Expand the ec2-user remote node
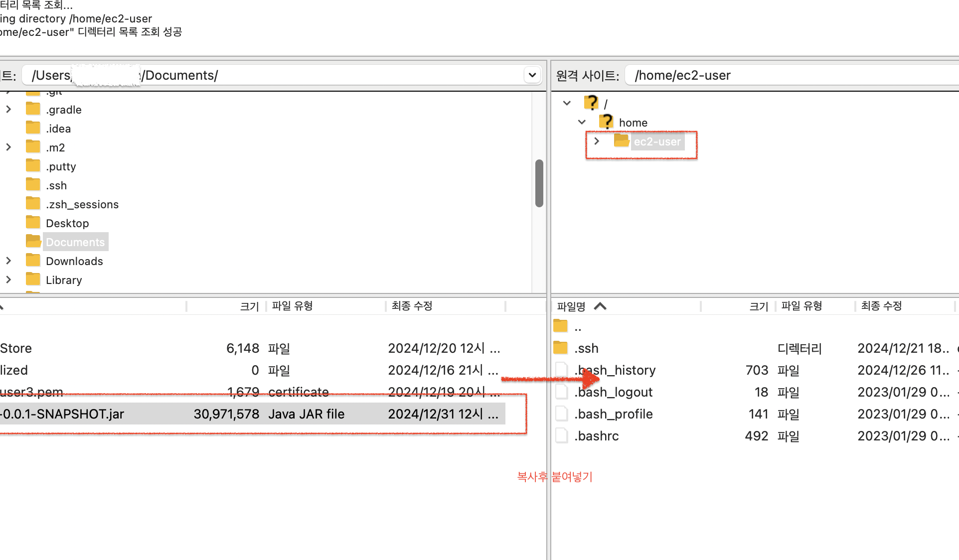 pyautogui.click(x=597, y=141)
